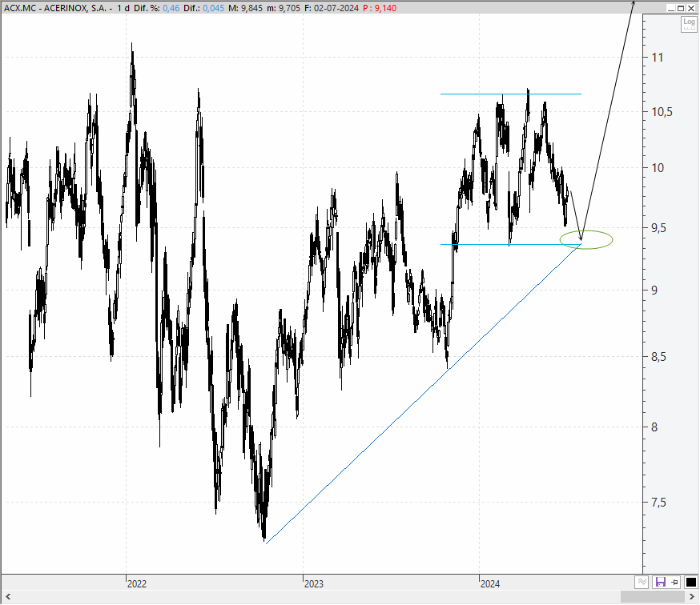Click the purple save chart icon
Image resolution: width=700 pixels, height=605 pixels.
click(660, 582)
